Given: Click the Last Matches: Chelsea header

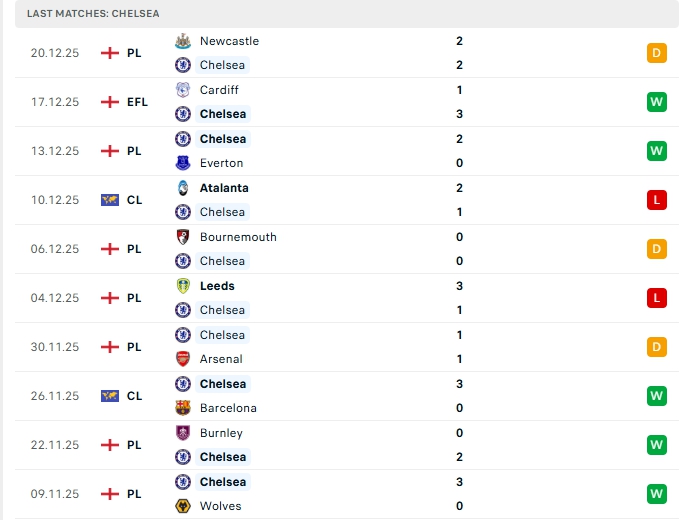Looking at the screenshot, I should pyautogui.click(x=93, y=14).
